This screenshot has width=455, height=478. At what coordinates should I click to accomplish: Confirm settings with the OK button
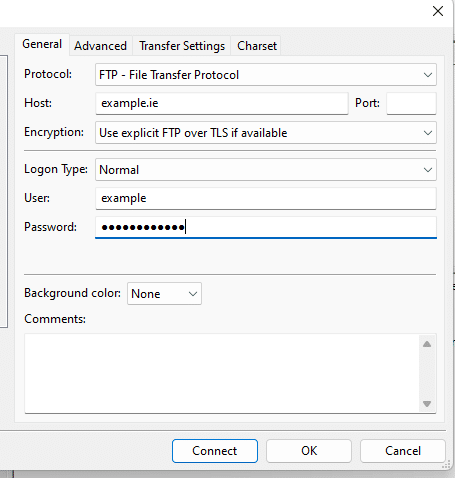(309, 451)
